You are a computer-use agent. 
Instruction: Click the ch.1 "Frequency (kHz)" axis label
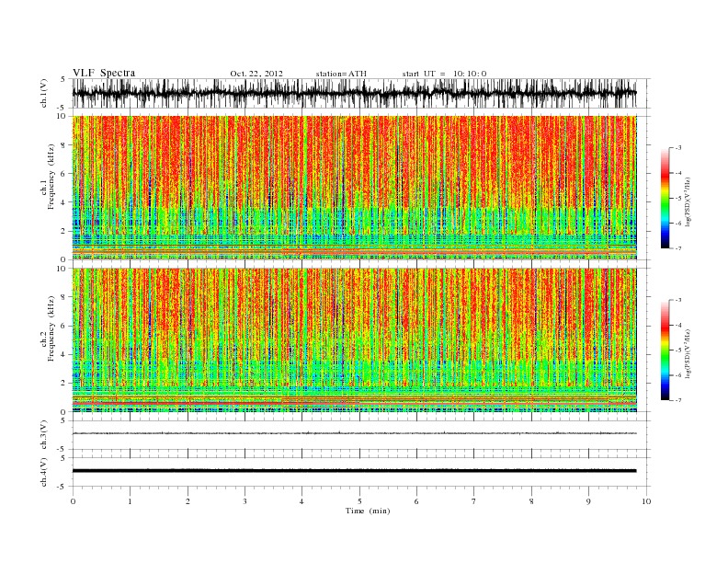[x=51, y=177]
